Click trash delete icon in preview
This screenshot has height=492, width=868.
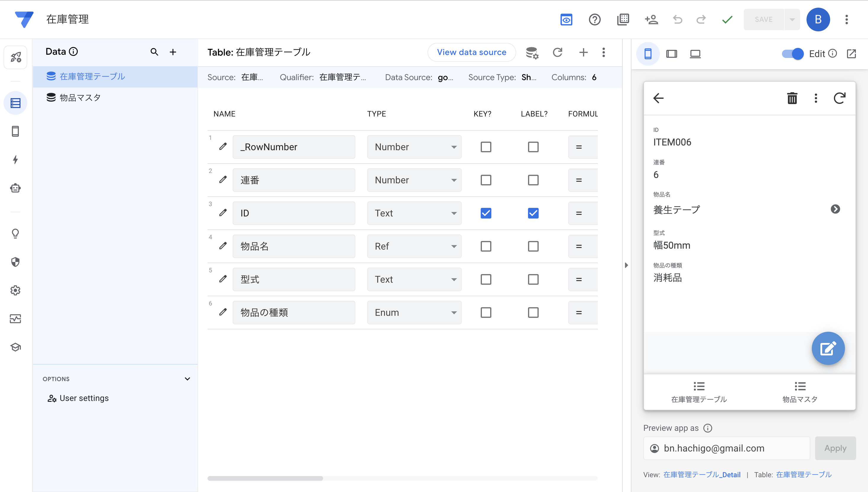pos(792,98)
